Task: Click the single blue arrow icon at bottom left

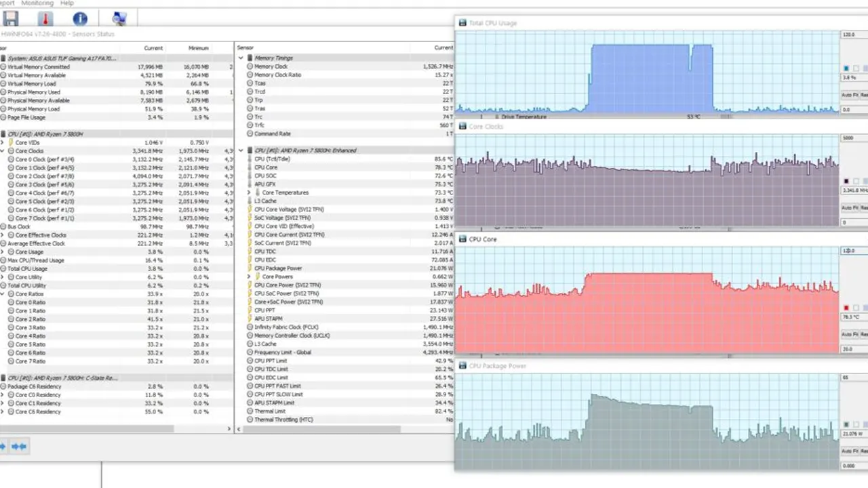Action: (3, 446)
